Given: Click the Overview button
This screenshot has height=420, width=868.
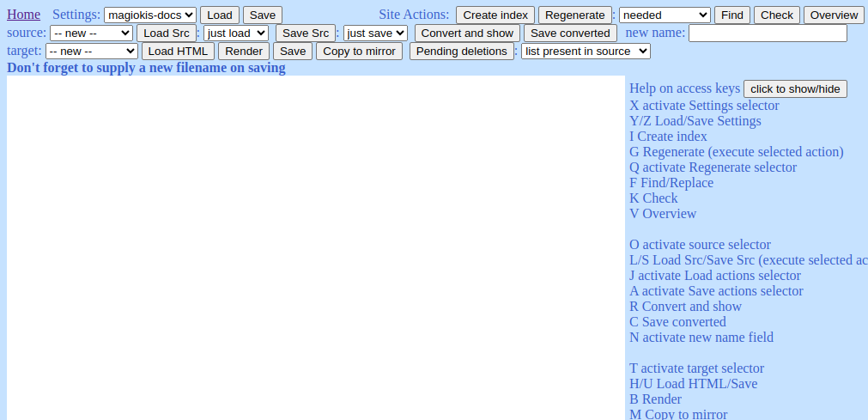Looking at the screenshot, I should click(x=834, y=15).
